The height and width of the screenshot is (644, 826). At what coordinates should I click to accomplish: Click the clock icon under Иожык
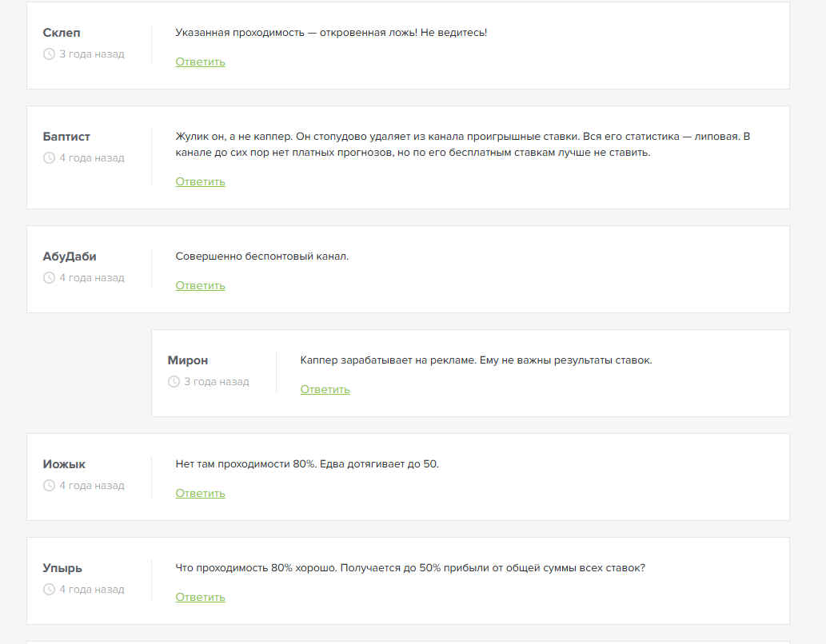pos(49,486)
